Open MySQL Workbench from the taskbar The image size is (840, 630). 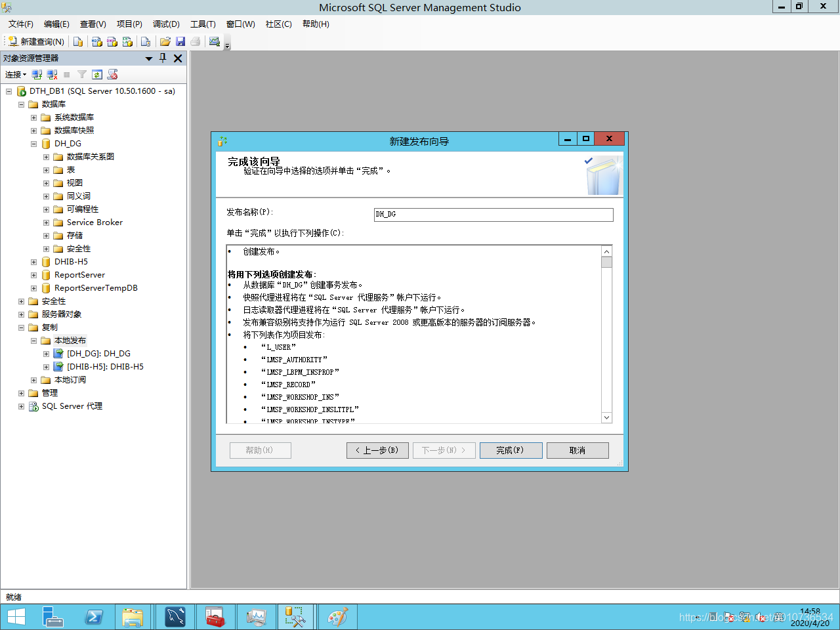point(175,617)
